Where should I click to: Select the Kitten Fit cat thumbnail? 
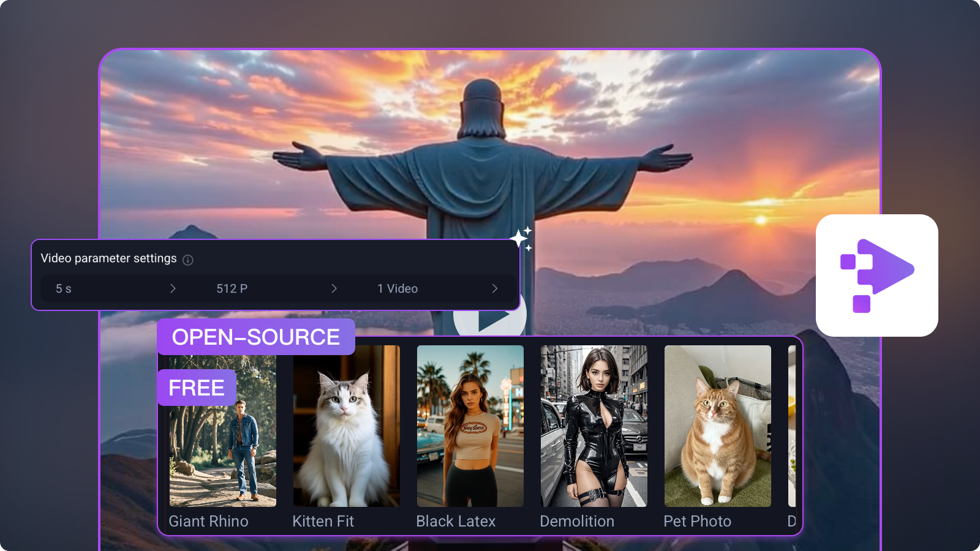[346, 426]
